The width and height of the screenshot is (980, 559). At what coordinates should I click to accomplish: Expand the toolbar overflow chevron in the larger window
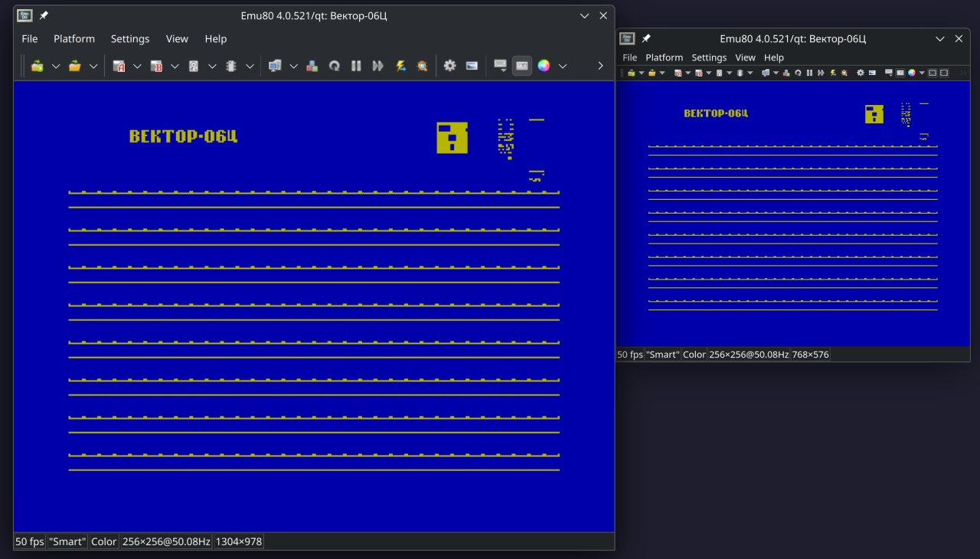pos(600,66)
